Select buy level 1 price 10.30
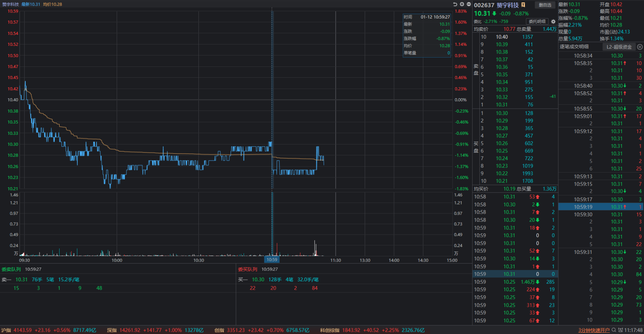Screen dimensions: 644x334 [x=502, y=113]
